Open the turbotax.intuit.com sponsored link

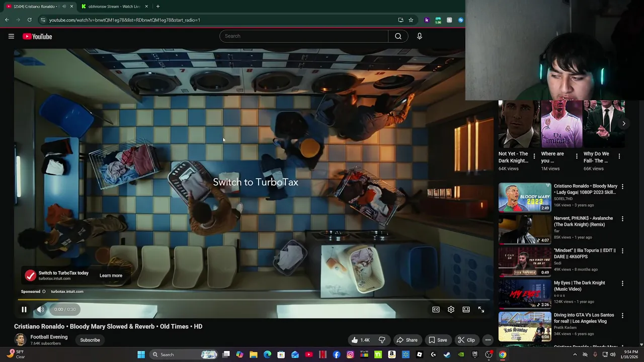67,292
